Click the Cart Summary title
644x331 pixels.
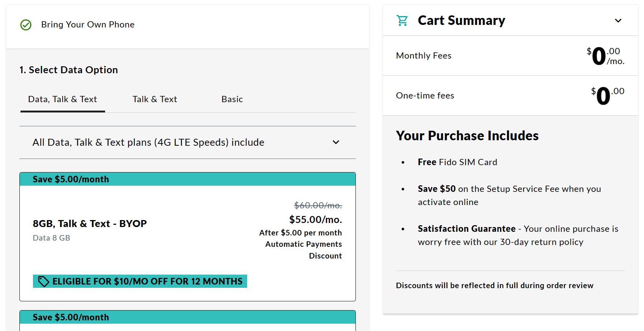point(461,21)
